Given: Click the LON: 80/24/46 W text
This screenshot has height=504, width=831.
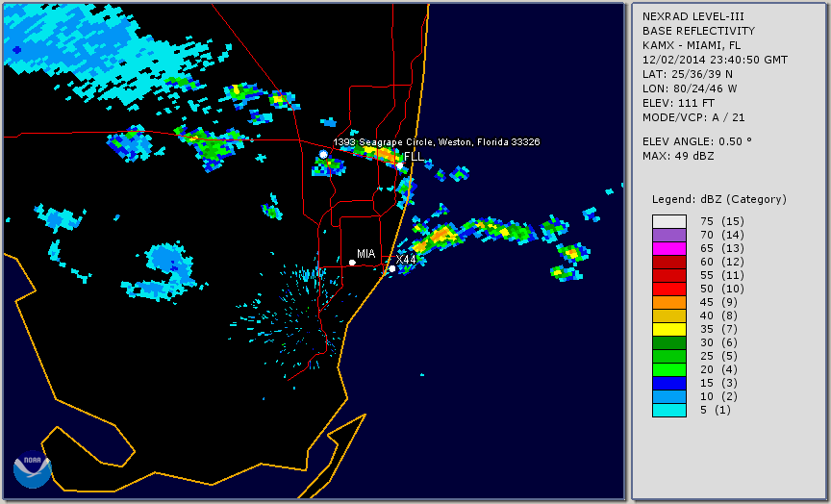Looking at the screenshot, I should (x=690, y=88).
